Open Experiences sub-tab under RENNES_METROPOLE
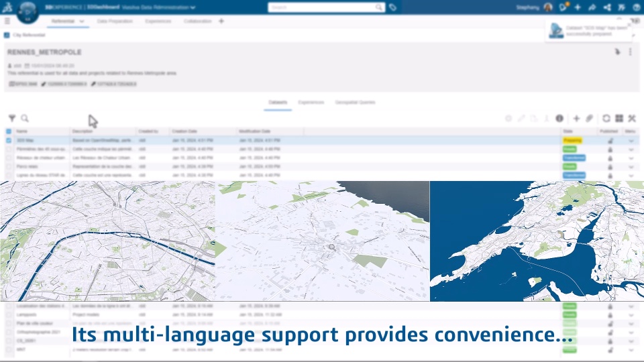Screen dimensions: 644x362 click(311, 102)
